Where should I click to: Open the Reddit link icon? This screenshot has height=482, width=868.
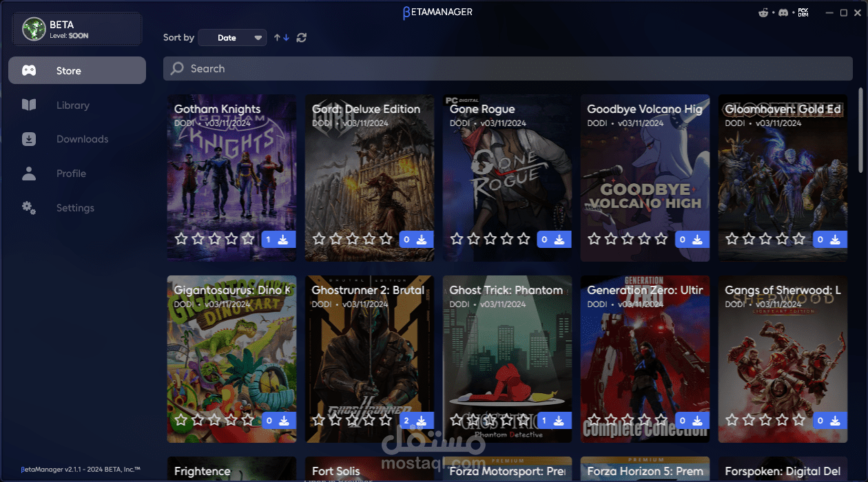click(x=763, y=12)
